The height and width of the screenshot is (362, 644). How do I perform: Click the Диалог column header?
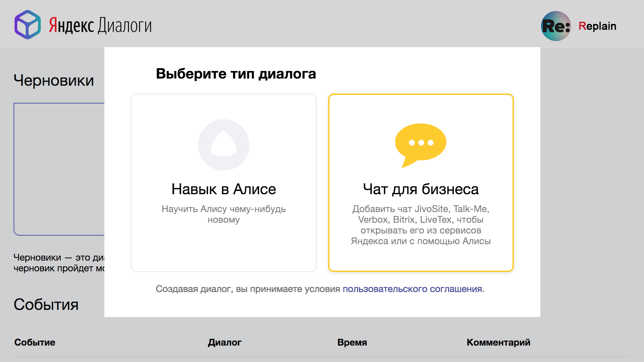(x=225, y=342)
